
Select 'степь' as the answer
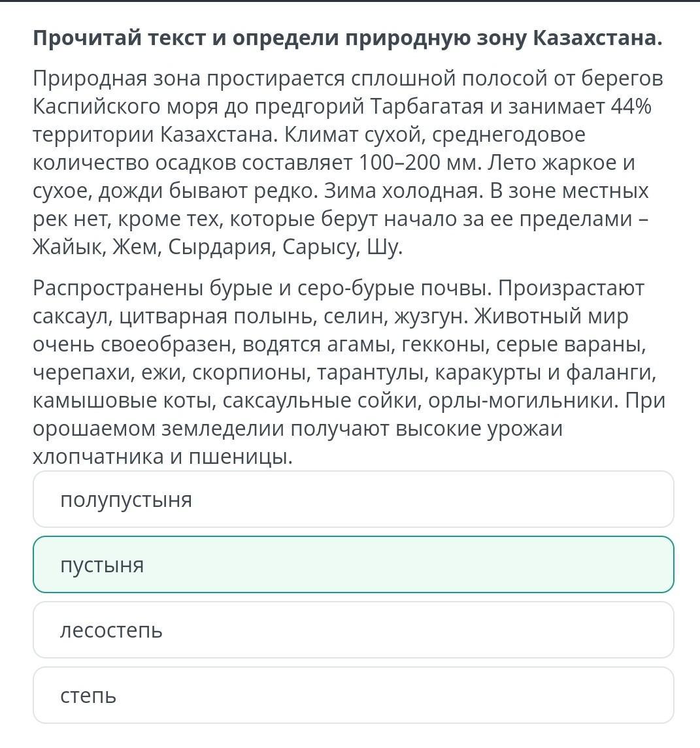[x=353, y=695]
